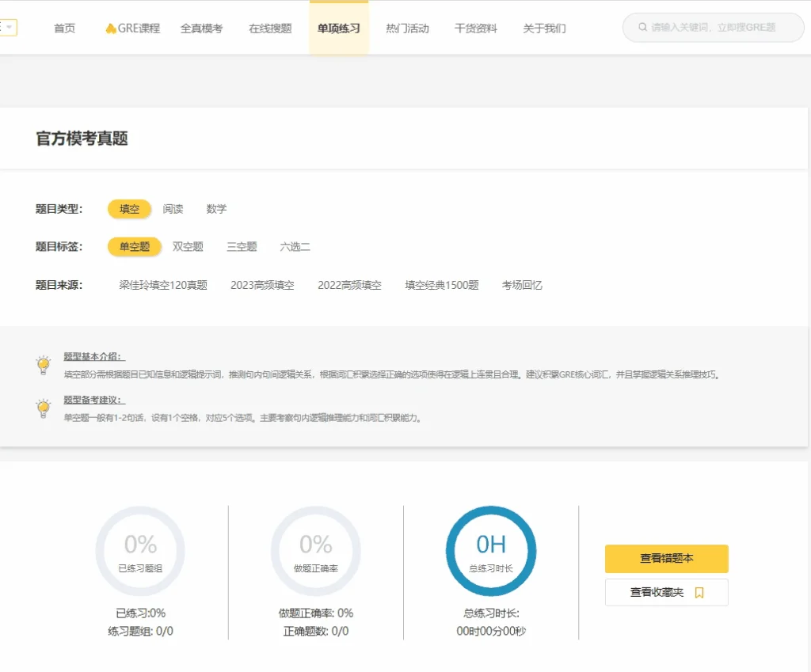
Task: Choose the 双空题 tag filter
Action: (188, 247)
